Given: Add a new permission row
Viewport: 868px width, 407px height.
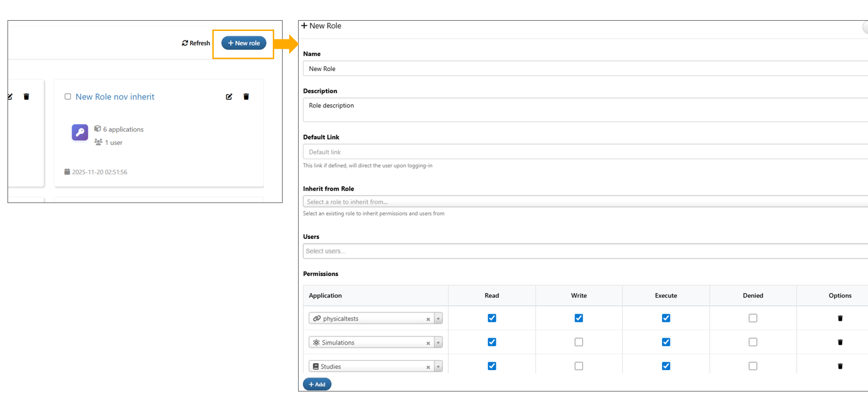Looking at the screenshot, I should tap(317, 384).
